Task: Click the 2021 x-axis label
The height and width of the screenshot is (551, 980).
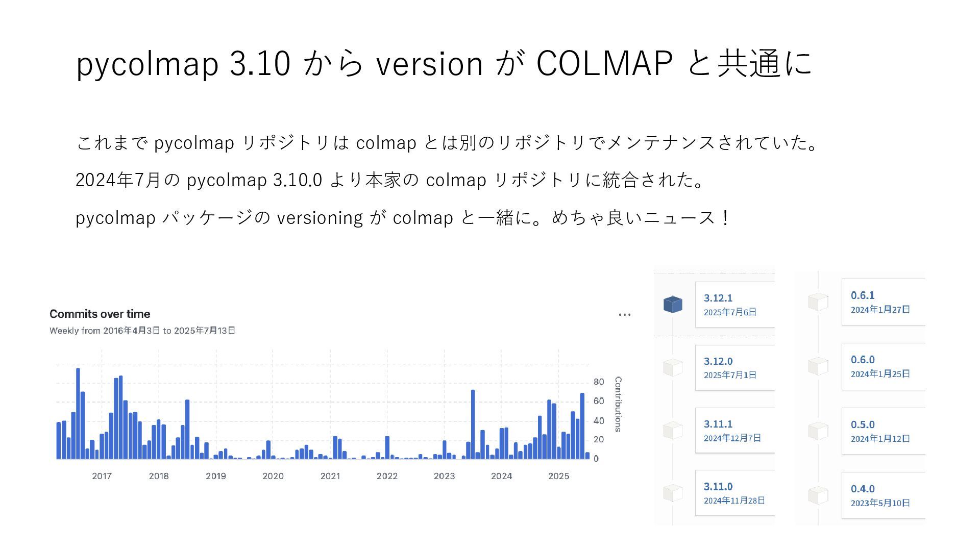Action: coord(330,476)
